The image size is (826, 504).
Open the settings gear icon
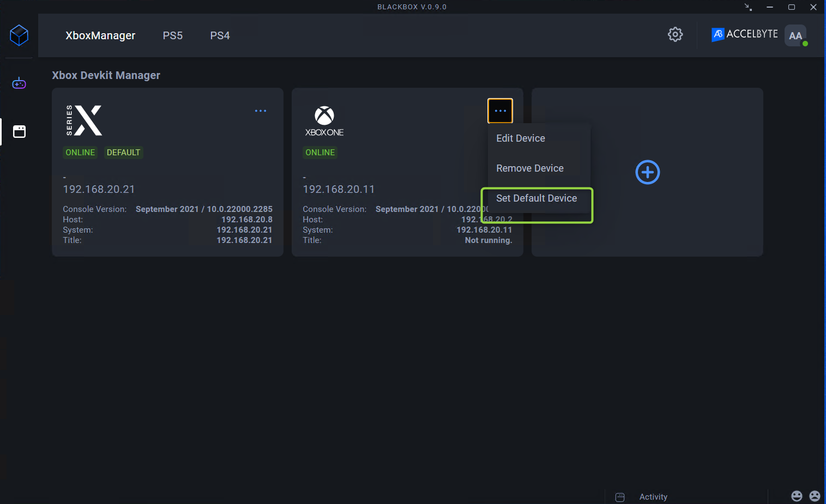(x=675, y=34)
